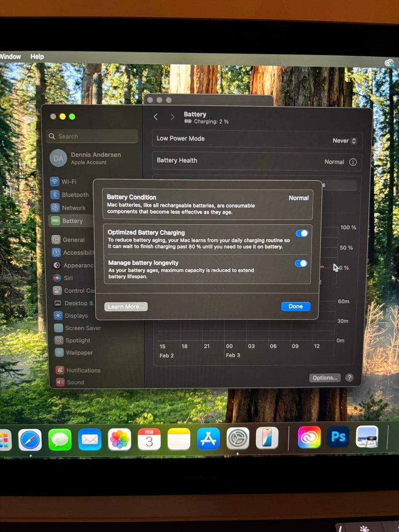Image resolution: width=399 pixels, height=532 pixels.
Task: Click System Settings icon in Dock
Action: pos(238,438)
